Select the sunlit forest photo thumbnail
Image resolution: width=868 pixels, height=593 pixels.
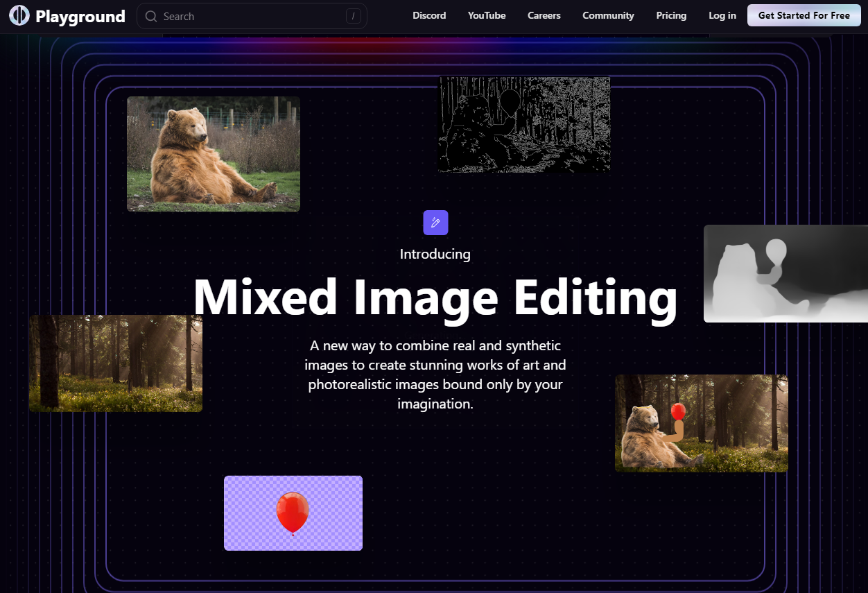pyautogui.click(x=116, y=363)
